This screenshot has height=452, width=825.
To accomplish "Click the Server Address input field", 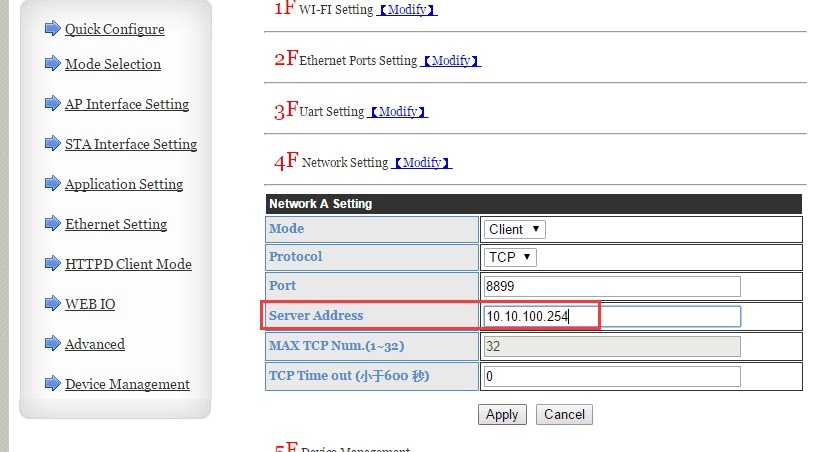I will [x=612, y=316].
